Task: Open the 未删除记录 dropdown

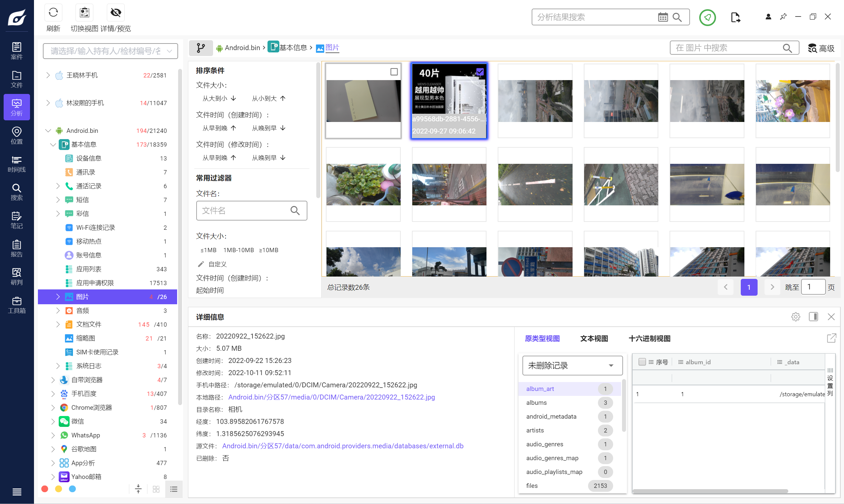Action: click(x=572, y=366)
